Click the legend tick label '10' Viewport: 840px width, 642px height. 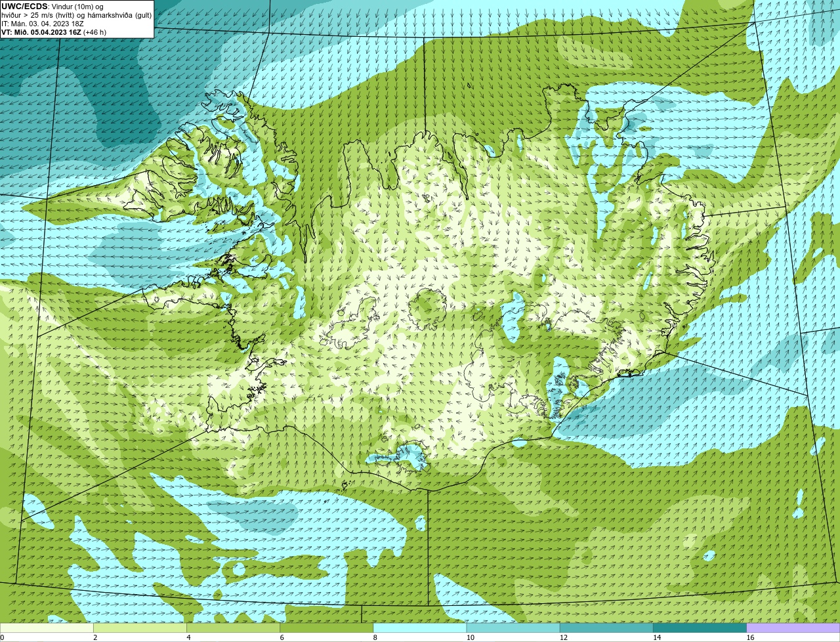(x=470, y=637)
